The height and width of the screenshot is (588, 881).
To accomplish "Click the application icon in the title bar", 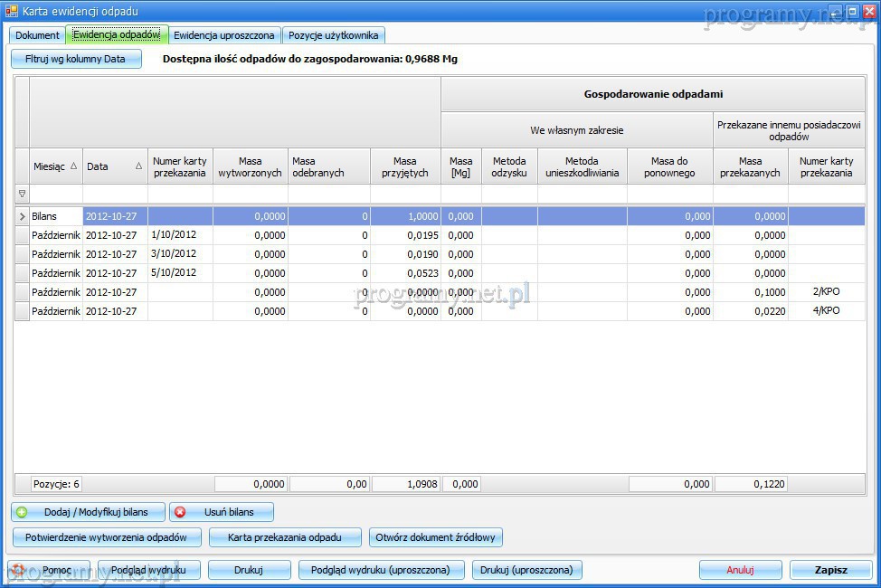I will 12,11.
